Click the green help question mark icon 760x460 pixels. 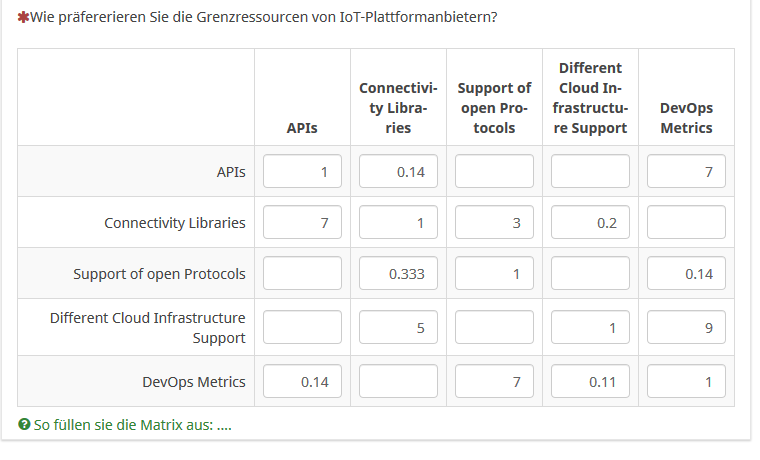tap(24, 425)
